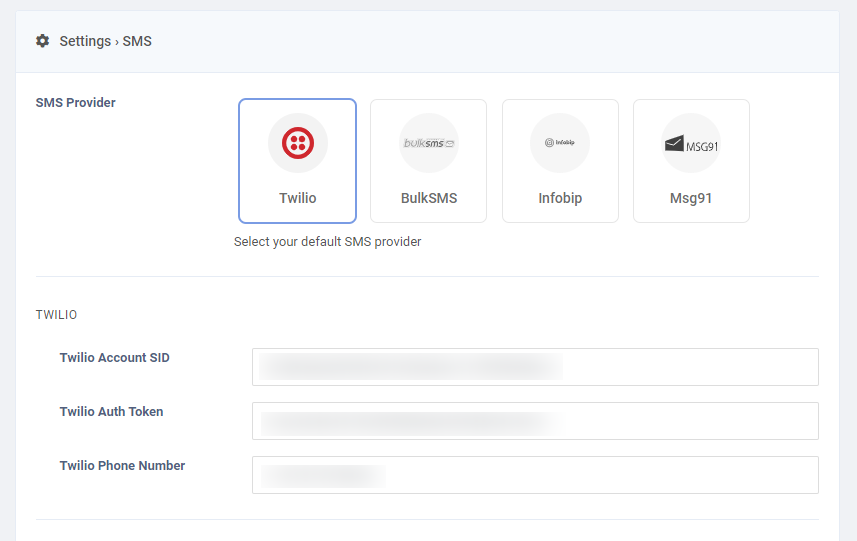Click the settings gear icon in header
This screenshot has width=857, height=541.
42,41
